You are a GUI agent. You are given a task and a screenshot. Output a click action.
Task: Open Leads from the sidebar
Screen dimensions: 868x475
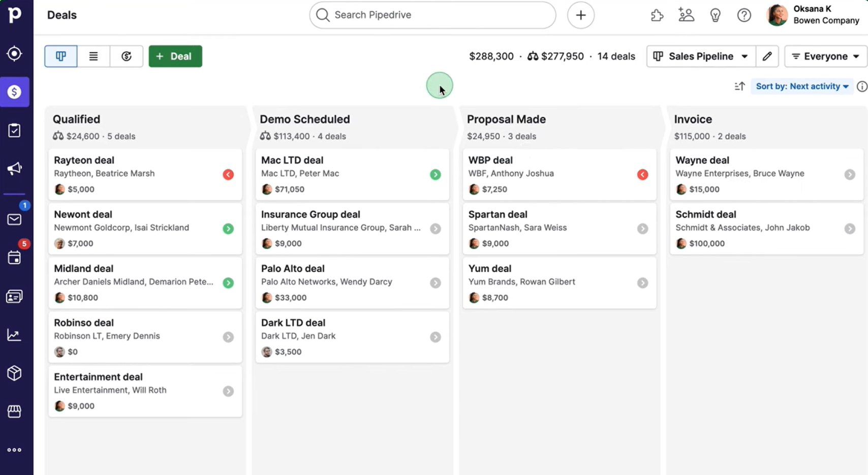click(14, 53)
